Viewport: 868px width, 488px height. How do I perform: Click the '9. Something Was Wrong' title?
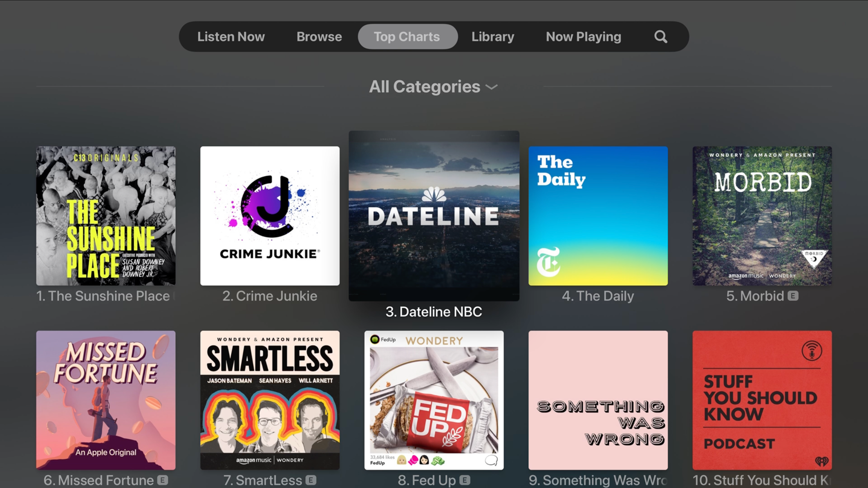[x=598, y=480]
